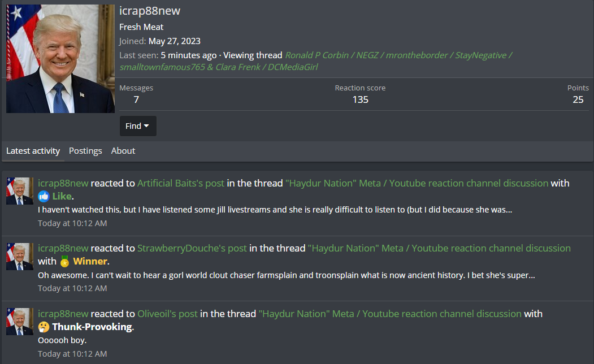Switch to the Postings tab
This screenshot has height=364, width=594.
tap(85, 151)
